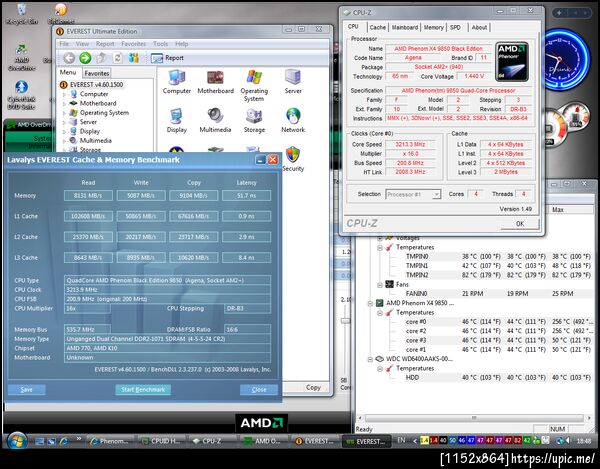
Task: Click the Max column header in monitor
Action: click(x=571, y=210)
